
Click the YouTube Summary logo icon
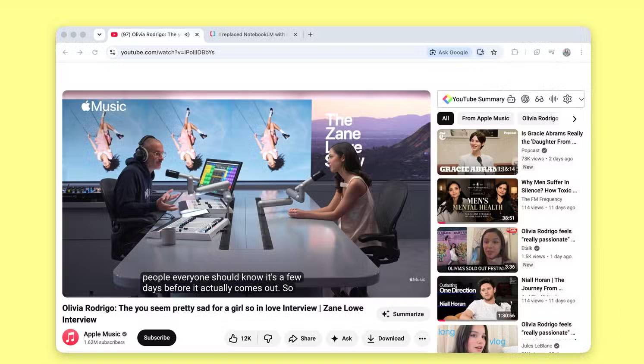pos(447,99)
